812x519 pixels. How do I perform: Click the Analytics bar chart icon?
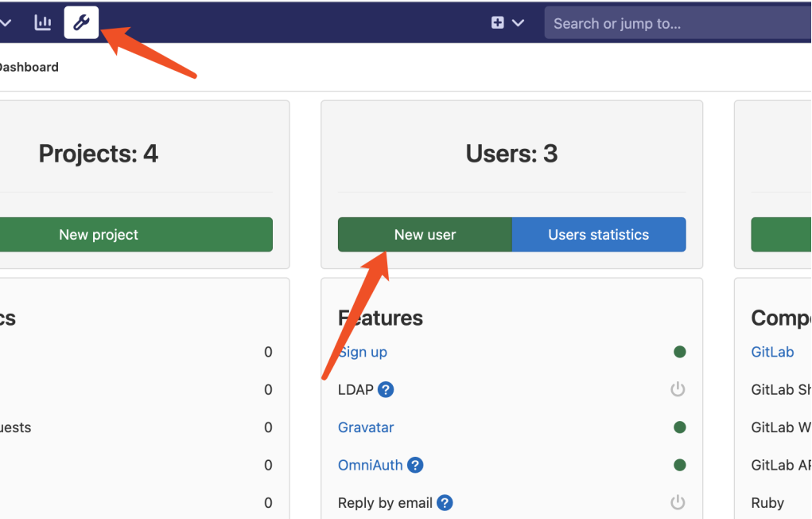pos(43,22)
